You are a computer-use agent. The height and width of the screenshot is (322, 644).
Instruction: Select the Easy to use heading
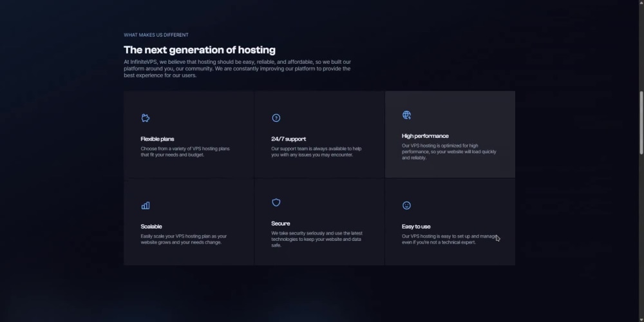tap(416, 226)
